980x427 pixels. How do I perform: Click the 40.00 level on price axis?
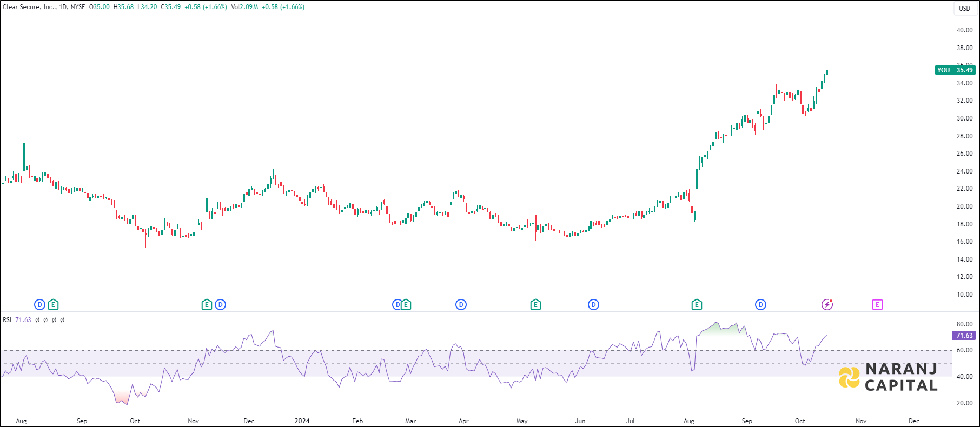coord(964,30)
